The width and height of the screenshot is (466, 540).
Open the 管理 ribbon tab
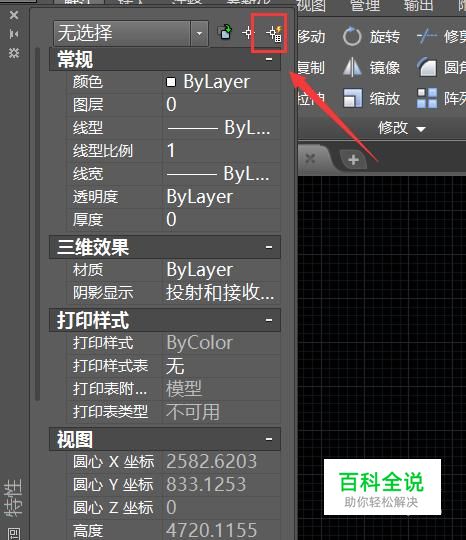coord(365,5)
